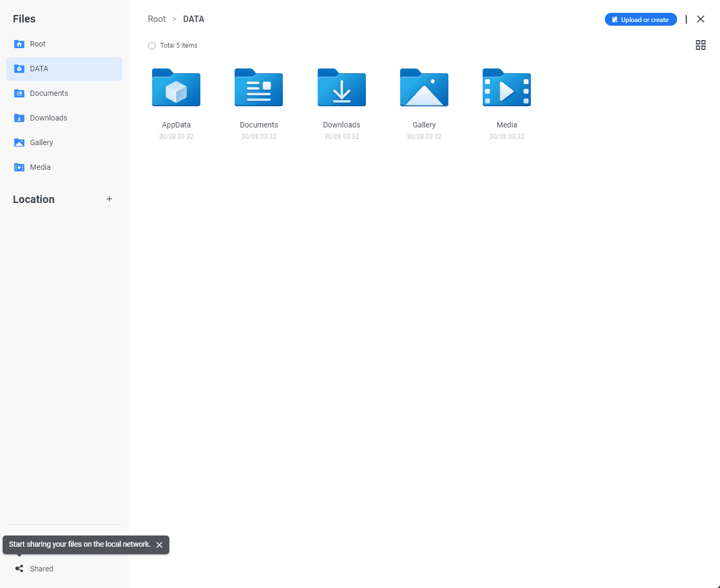
Task: Click the Root home folder icon in sidebar
Action: [19, 44]
